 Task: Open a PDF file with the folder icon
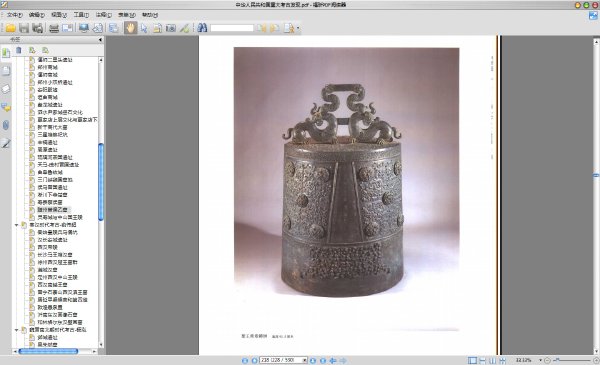click(x=10, y=28)
